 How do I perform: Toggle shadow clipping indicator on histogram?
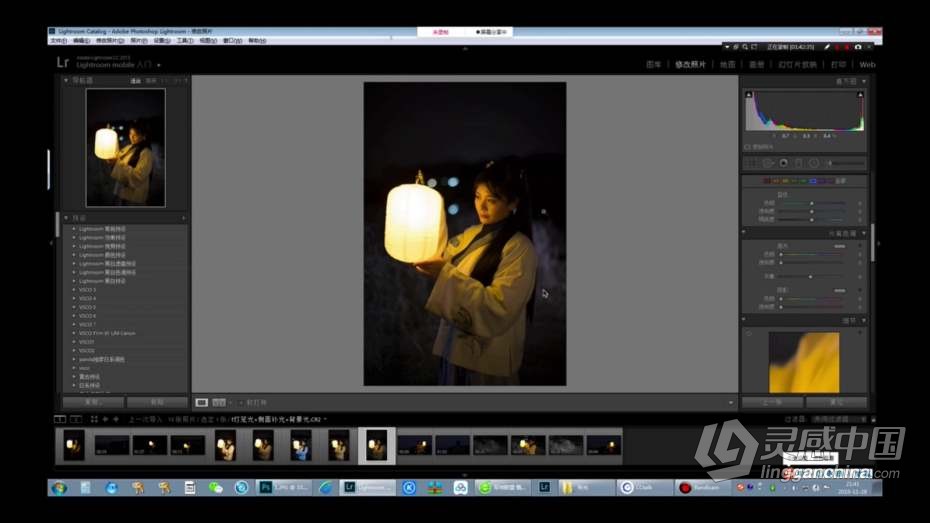click(749, 95)
